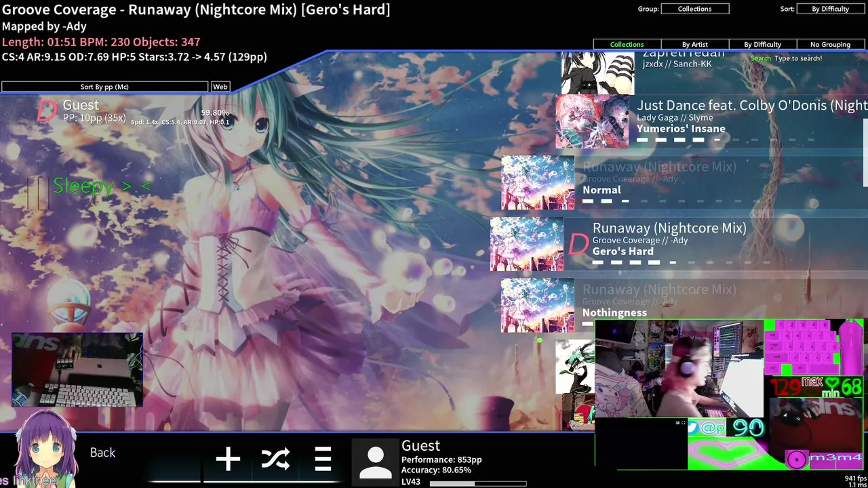Select the Runaway Normal difficulty
This screenshot has height=488, width=868.
point(684,183)
